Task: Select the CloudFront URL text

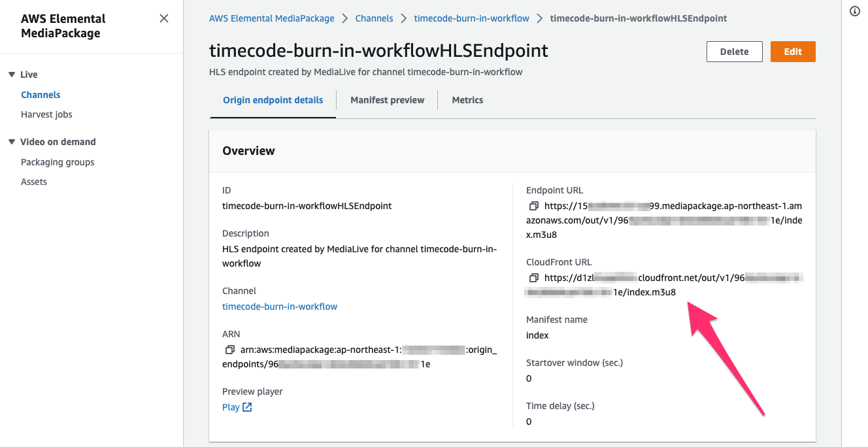Action: tap(665, 285)
